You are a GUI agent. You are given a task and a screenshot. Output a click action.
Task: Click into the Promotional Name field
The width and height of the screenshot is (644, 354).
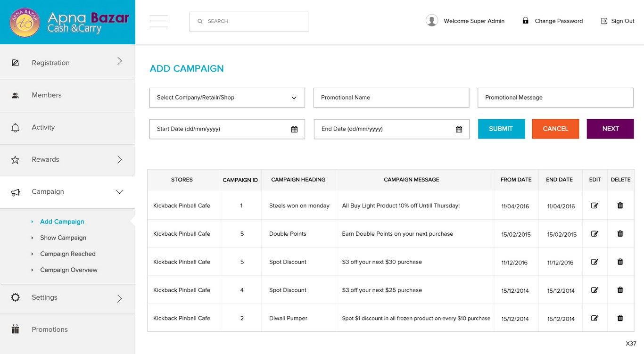click(391, 98)
